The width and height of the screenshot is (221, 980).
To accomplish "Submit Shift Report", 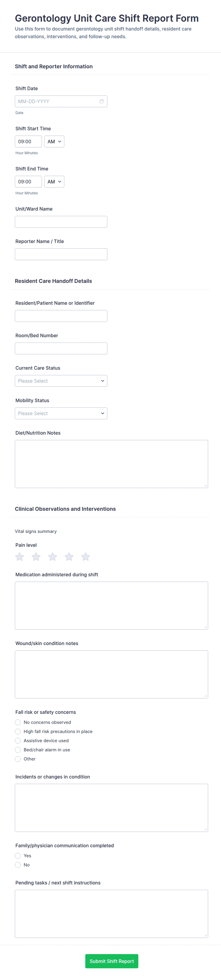I will click(112, 961).
